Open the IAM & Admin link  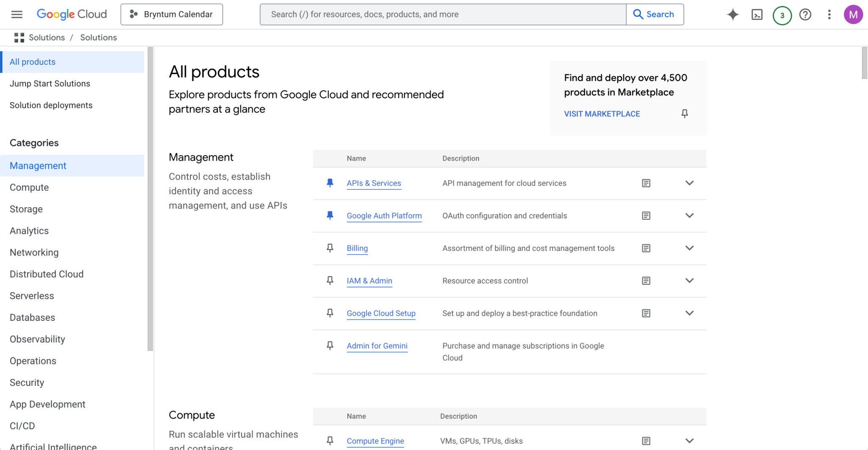click(370, 281)
